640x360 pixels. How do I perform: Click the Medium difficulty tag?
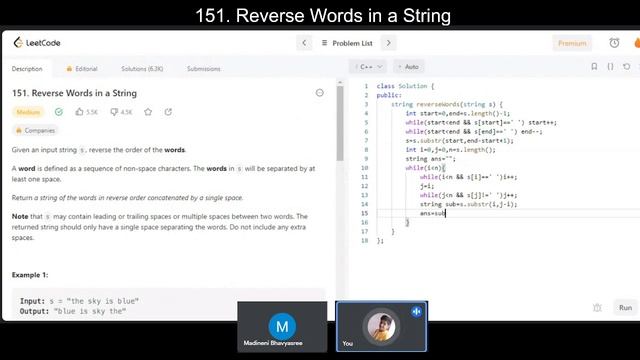click(28, 112)
